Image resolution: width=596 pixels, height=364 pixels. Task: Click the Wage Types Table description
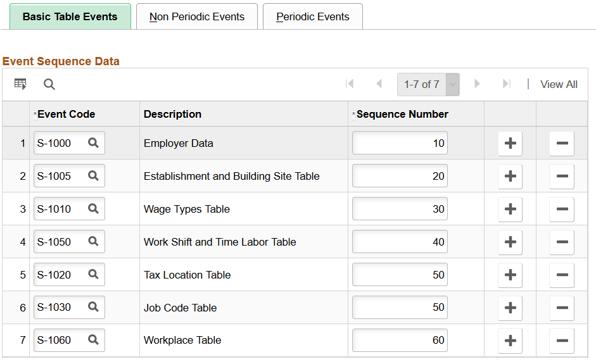187,209
